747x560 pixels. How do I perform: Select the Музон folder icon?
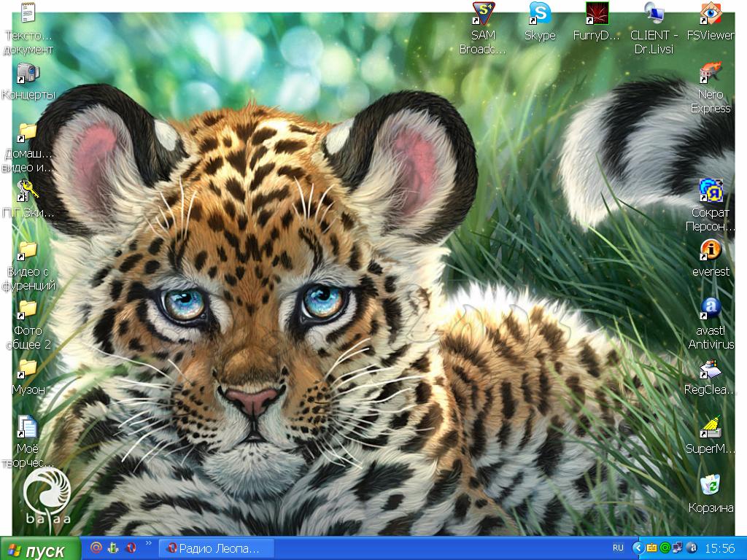28,367
